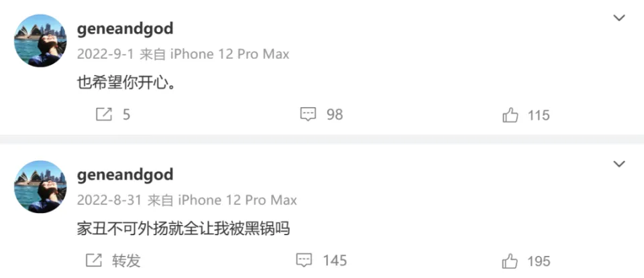Open comments via the bubble icon beside 145
The height and width of the screenshot is (278, 644).
click(304, 261)
